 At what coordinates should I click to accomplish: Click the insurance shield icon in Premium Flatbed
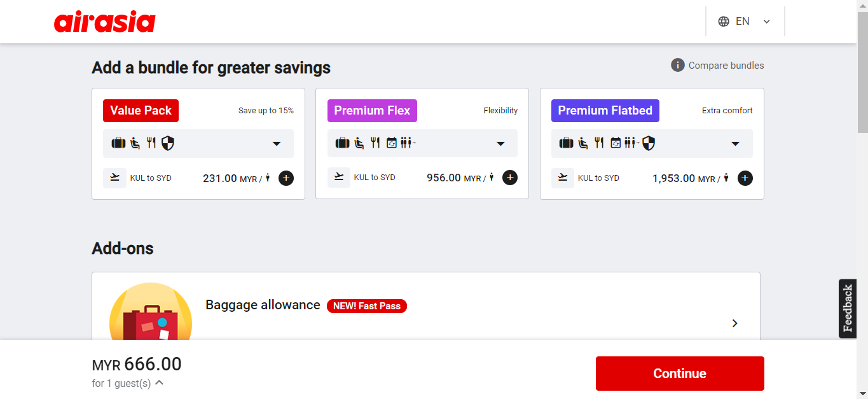[649, 143]
